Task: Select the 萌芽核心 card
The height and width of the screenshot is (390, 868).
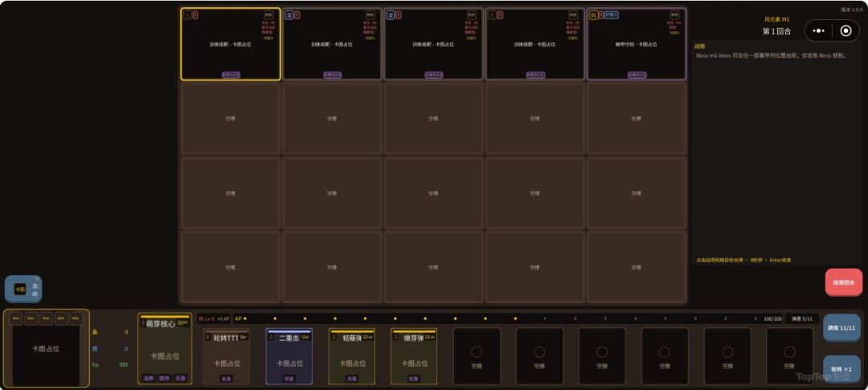Action: (165, 348)
